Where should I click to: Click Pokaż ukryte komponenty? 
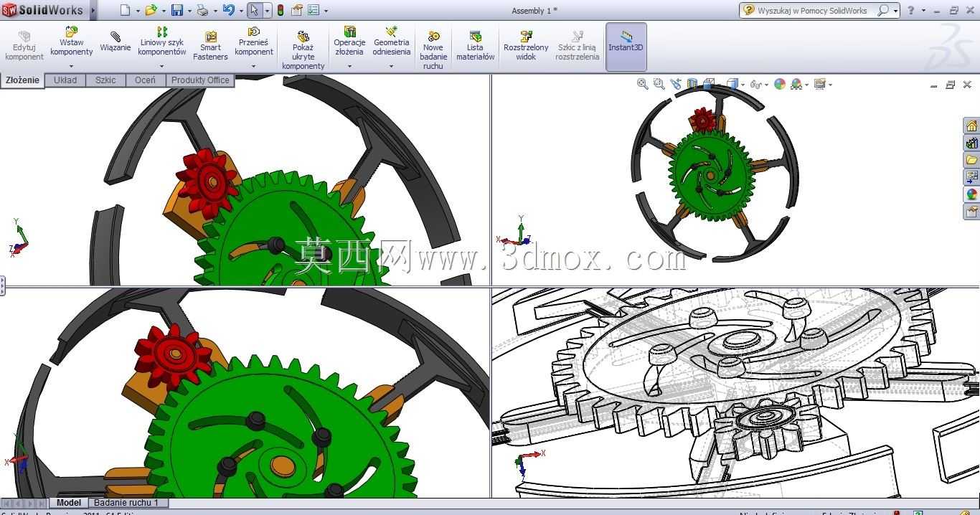303,49
